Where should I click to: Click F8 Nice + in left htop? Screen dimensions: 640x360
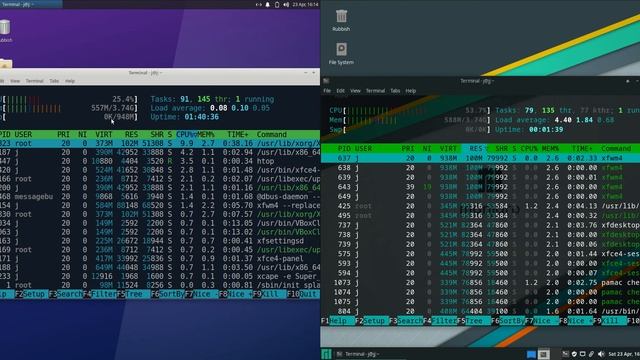point(236,294)
